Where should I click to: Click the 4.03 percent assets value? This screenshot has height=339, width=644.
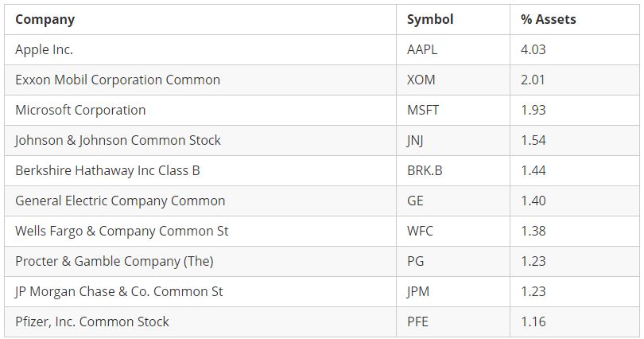click(x=533, y=49)
